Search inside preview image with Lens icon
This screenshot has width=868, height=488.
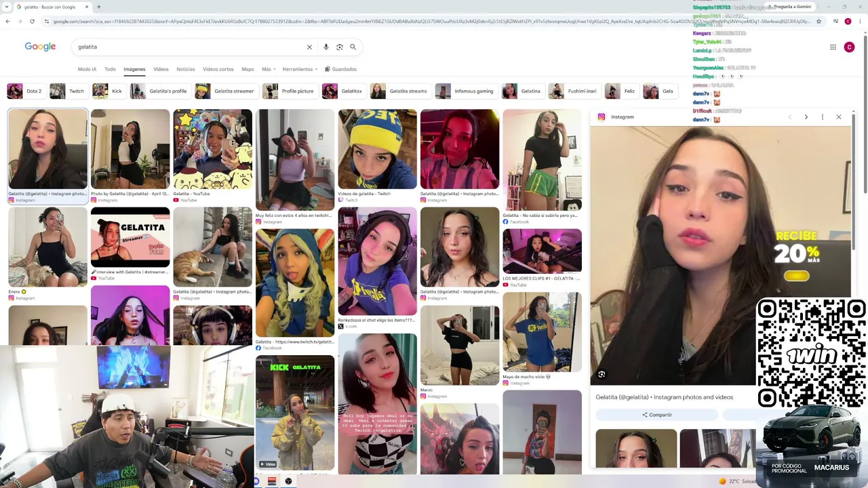[x=601, y=374]
